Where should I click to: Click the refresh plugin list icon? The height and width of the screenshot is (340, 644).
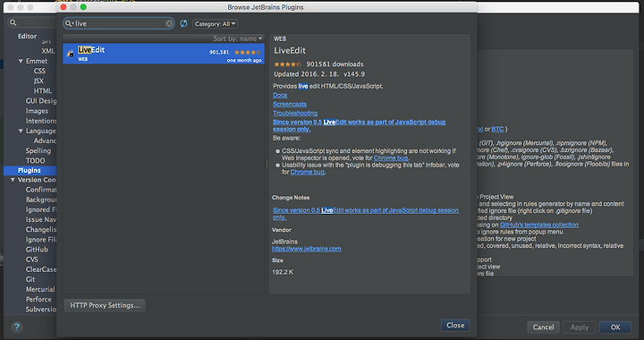(x=183, y=24)
